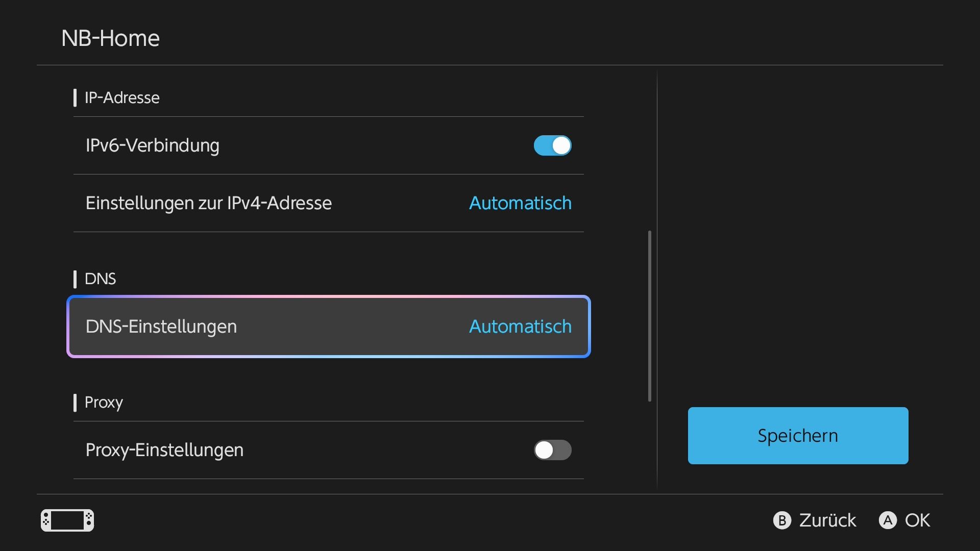
Task: Click the Speichern button
Action: point(798,436)
